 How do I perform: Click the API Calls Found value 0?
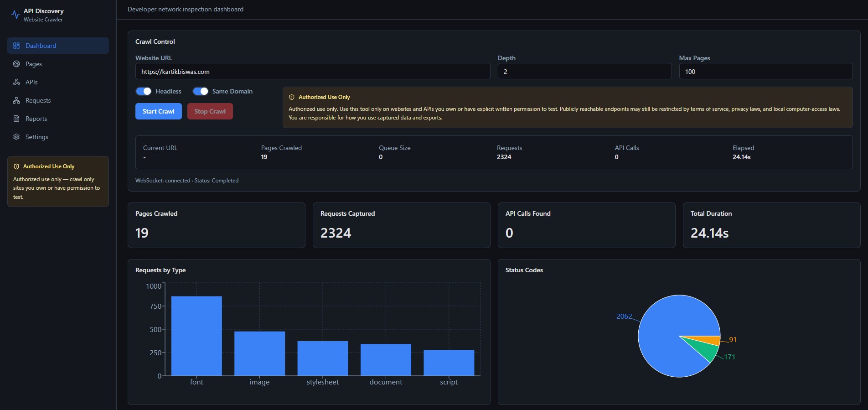(509, 233)
